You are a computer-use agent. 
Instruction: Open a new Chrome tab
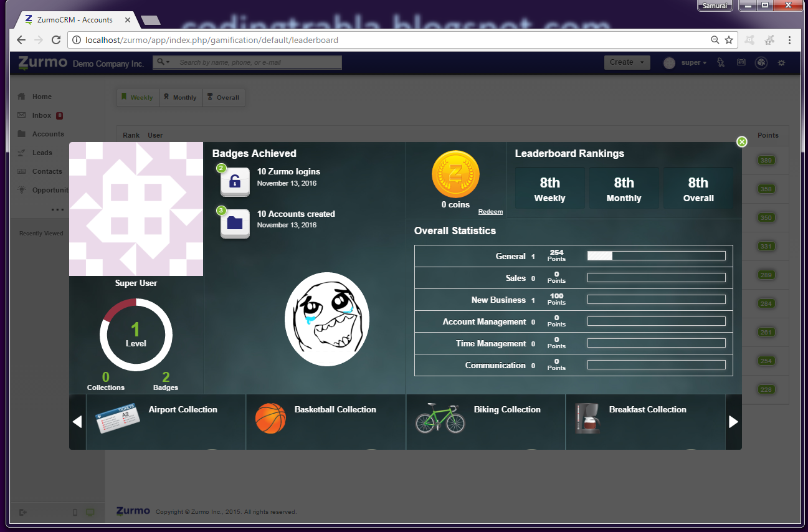[151, 21]
